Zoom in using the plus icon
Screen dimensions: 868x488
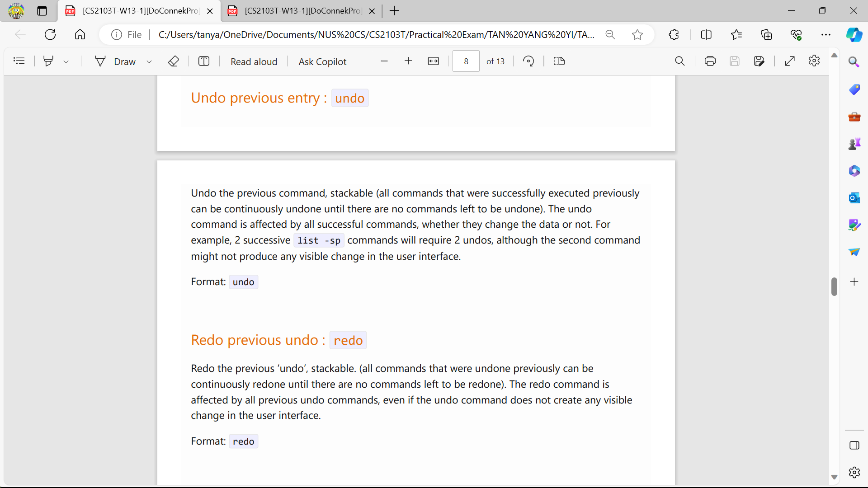(408, 61)
